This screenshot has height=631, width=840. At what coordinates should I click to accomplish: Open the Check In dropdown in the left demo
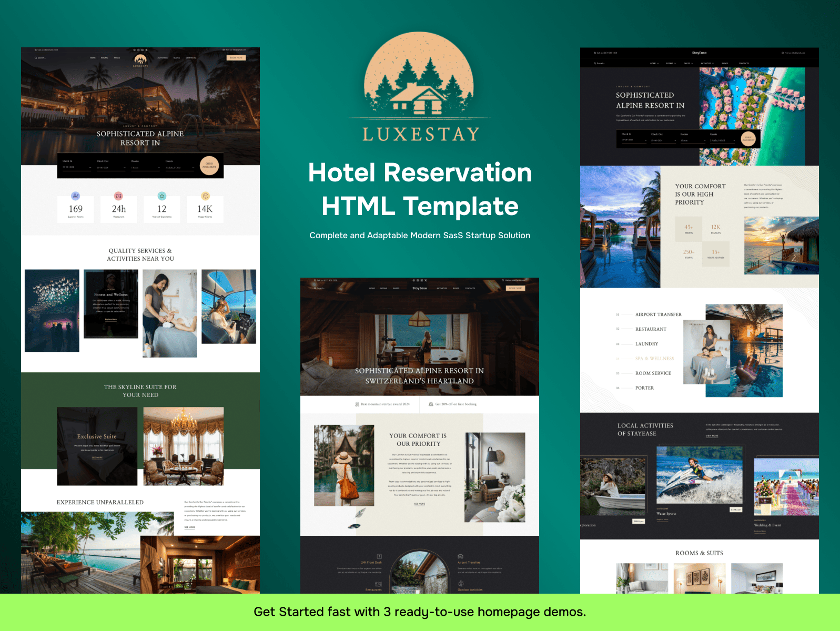coord(77,168)
